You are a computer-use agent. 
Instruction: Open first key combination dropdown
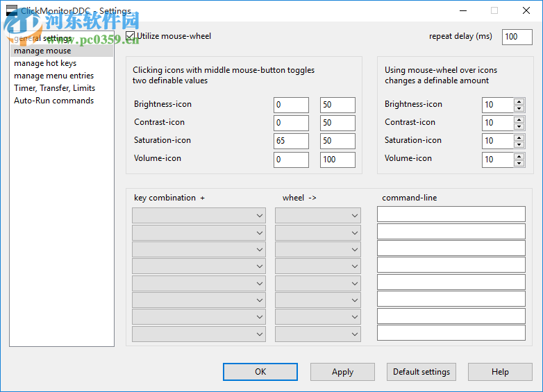point(199,215)
